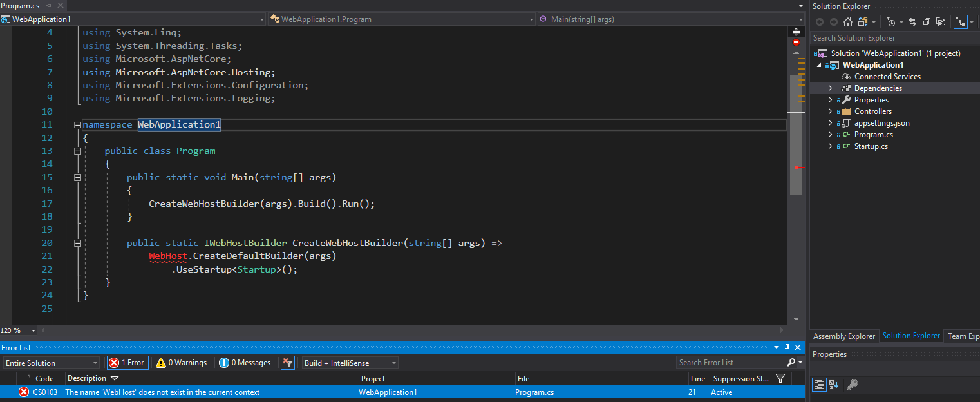This screenshot has width=980, height=402.
Task: Sync with Active Document in Solution Explorer
Action: coord(914,23)
